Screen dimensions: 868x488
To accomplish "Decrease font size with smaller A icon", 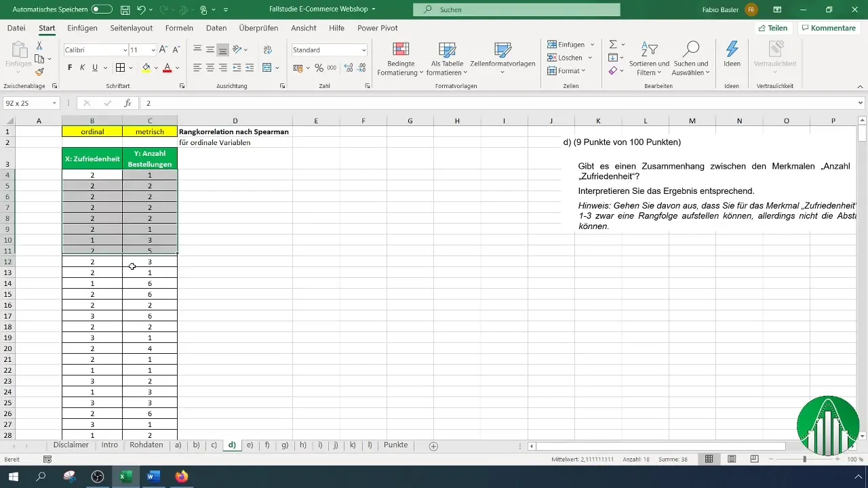I will (x=176, y=50).
